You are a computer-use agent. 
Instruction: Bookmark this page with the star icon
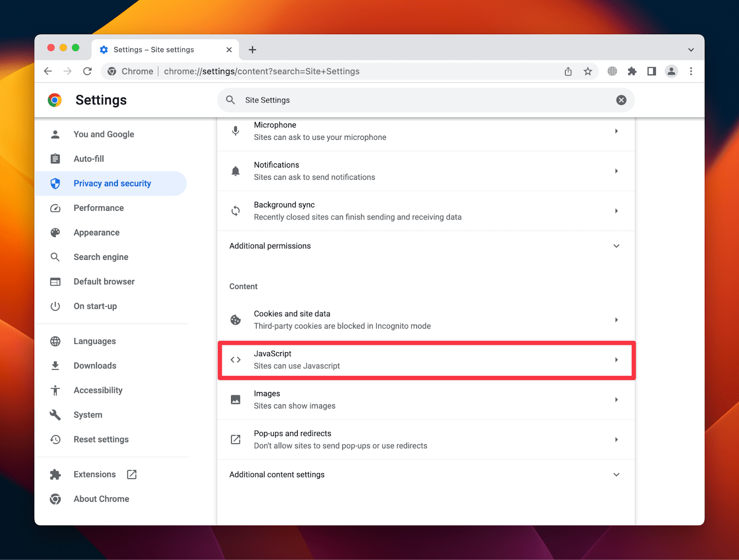pyautogui.click(x=588, y=71)
